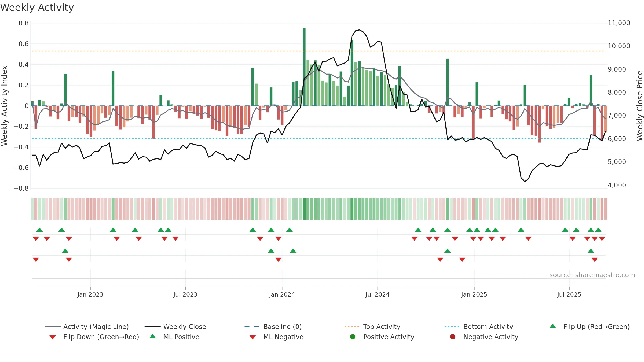Click the red triangle icon beside Flip Down
This screenshot has height=362, width=644.
53,337
